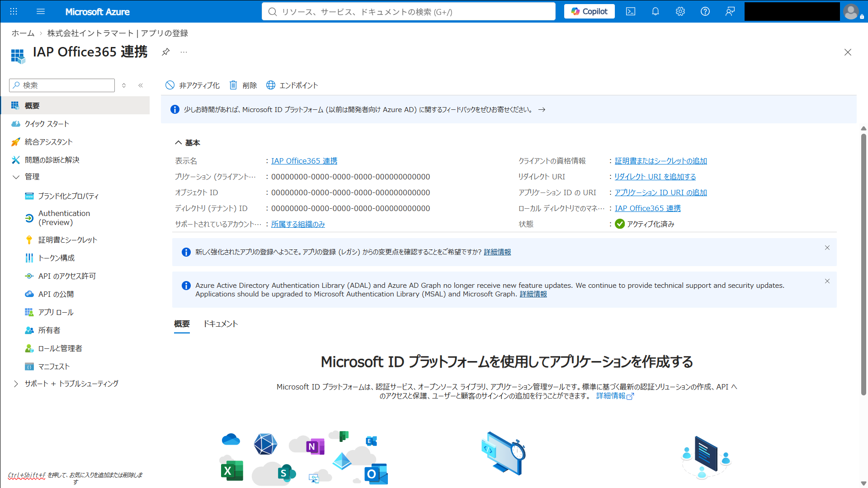The width and height of the screenshot is (868, 488).
Task: Dismiss the ADAL deprecation banner
Action: (x=827, y=281)
